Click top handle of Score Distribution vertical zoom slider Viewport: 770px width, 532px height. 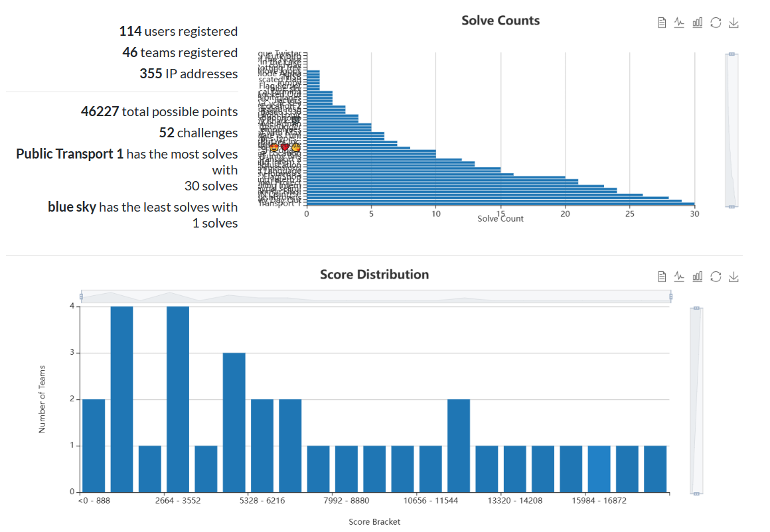[696, 308]
